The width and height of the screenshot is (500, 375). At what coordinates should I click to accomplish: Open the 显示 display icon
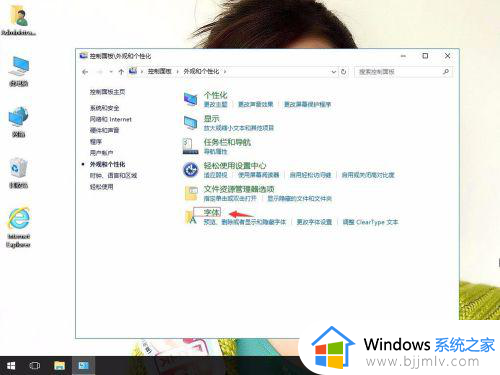(x=191, y=123)
